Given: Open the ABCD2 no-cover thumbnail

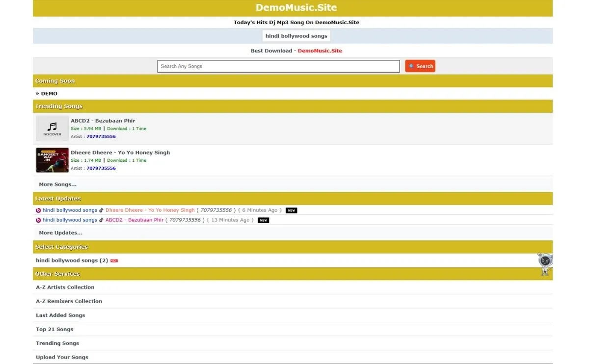Looking at the screenshot, I should [x=53, y=129].
